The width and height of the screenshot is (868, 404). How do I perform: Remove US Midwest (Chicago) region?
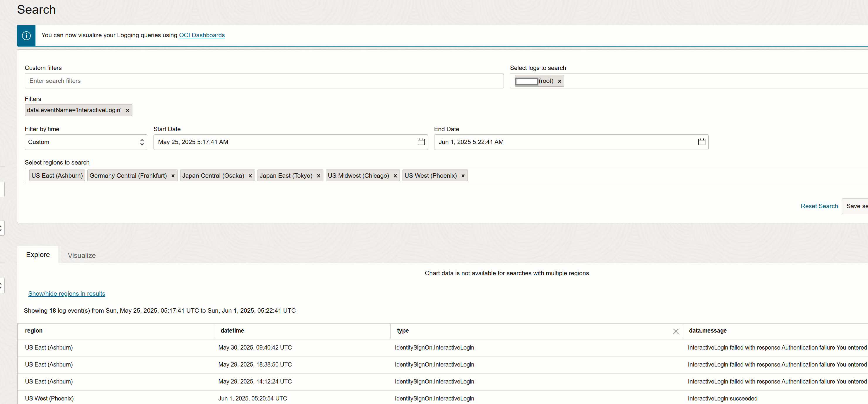click(395, 176)
